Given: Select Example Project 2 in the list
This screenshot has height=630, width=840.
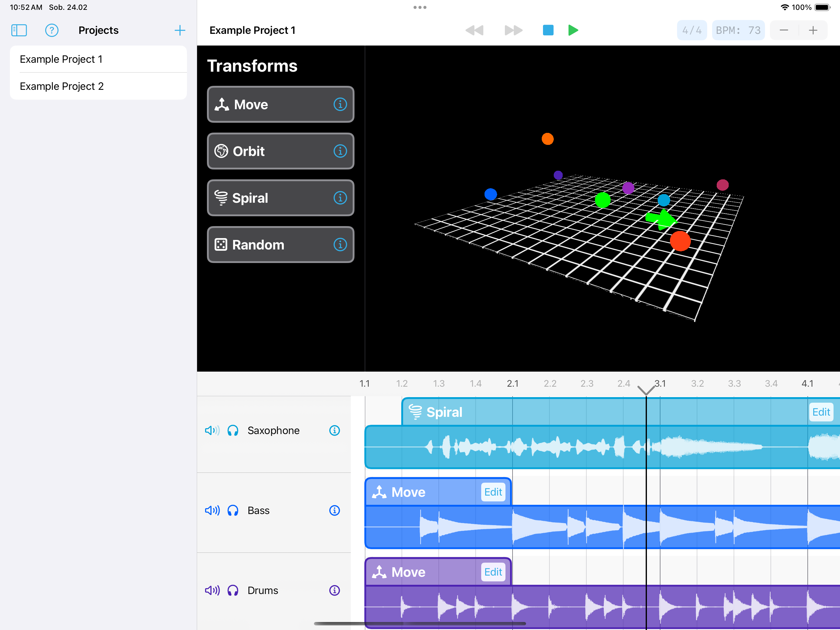Looking at the screenshot, I should (61, 86).
